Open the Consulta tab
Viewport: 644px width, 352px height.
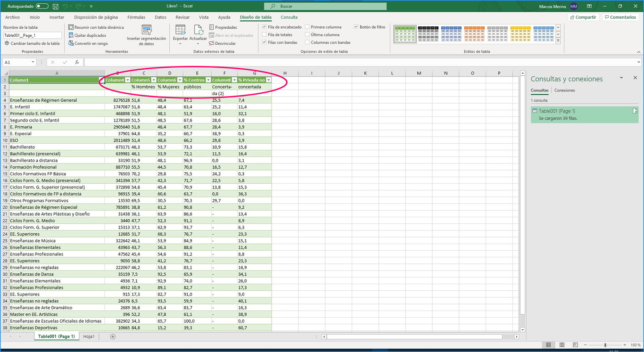tap(289, 17)
